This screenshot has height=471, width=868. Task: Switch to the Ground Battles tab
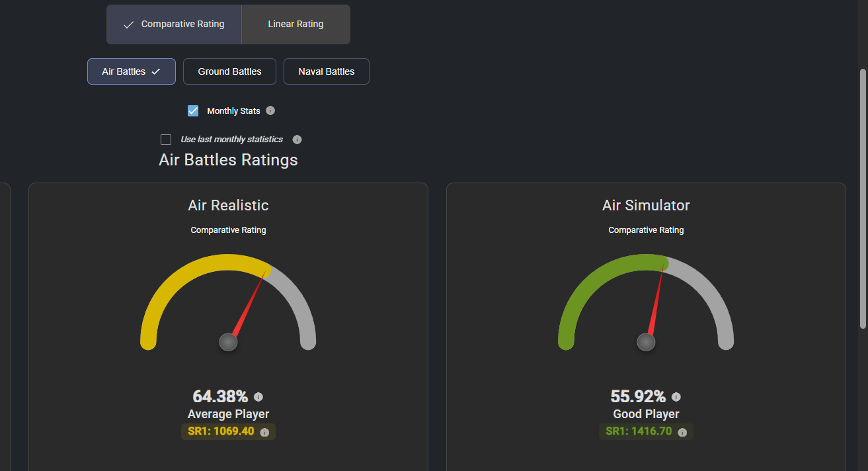point(229,71)
